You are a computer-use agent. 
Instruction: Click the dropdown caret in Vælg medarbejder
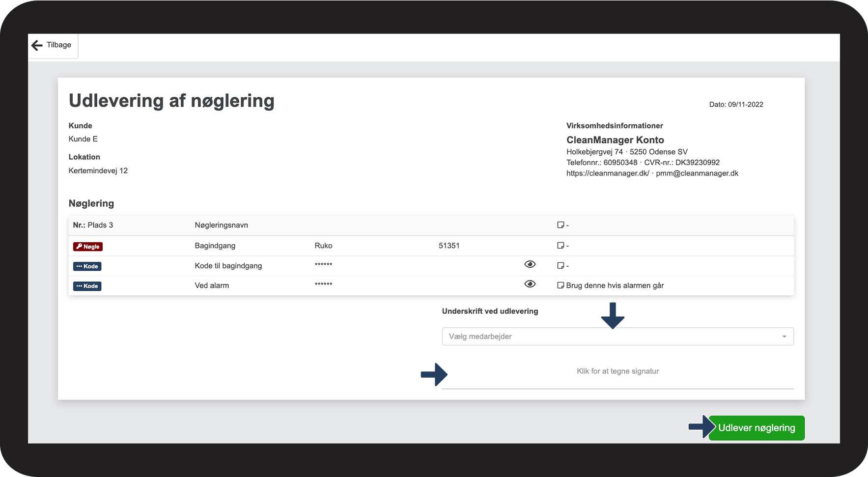pos(784,337)
